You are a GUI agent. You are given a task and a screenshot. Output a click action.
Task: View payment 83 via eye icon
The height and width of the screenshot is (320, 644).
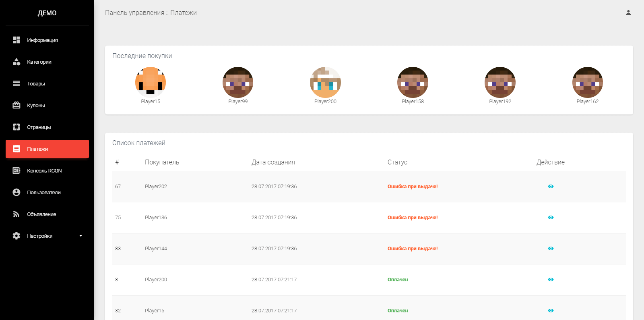tap(551, 248)
